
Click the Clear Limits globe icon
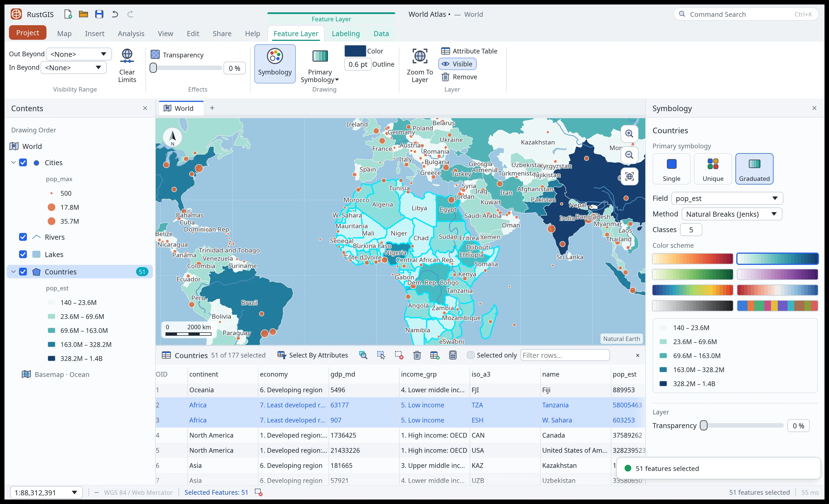127,66
